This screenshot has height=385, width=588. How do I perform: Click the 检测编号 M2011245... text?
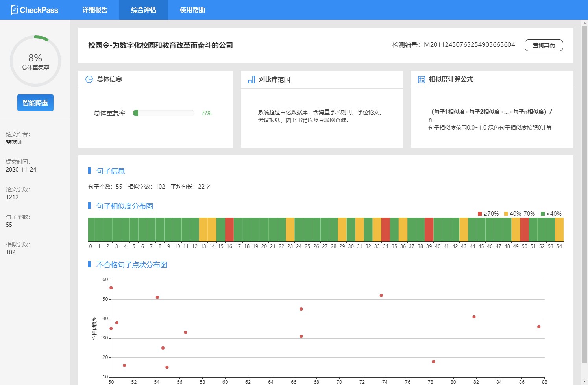coord(453,45)
